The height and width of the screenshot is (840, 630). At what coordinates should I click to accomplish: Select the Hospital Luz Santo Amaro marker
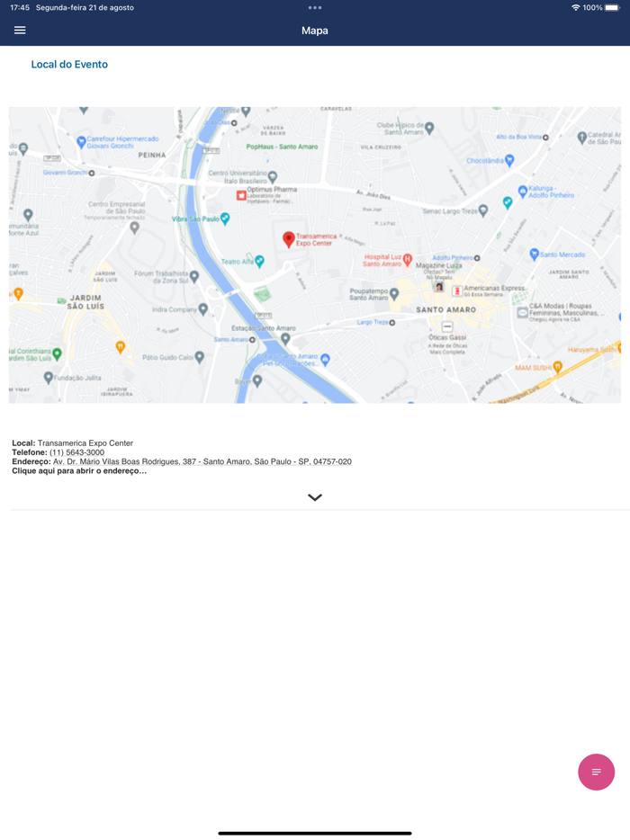408,260
